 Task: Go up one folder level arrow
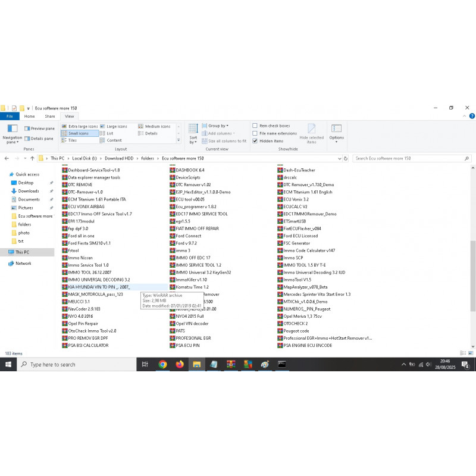coord(32,158)
